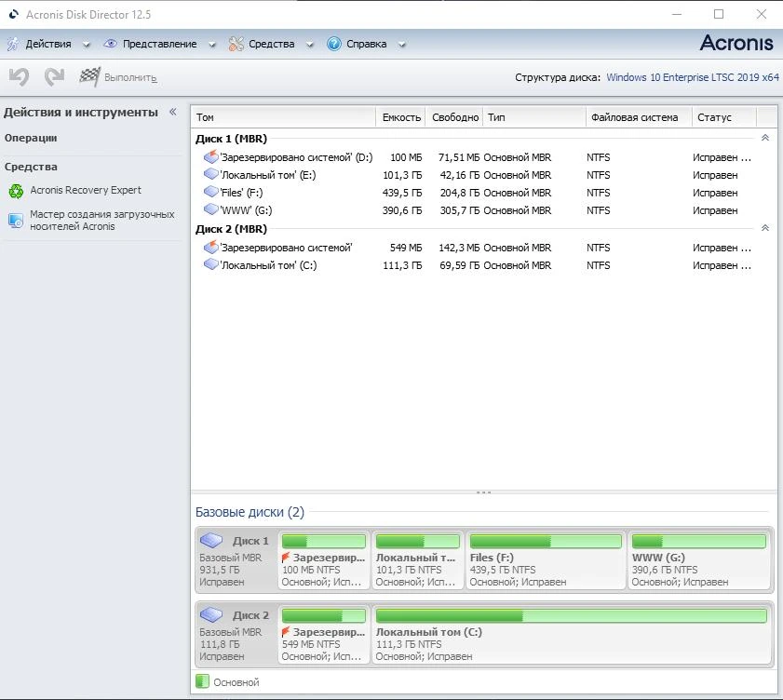
Task: Click the disk icon of volume E:
Action: [x=210, y=174]
